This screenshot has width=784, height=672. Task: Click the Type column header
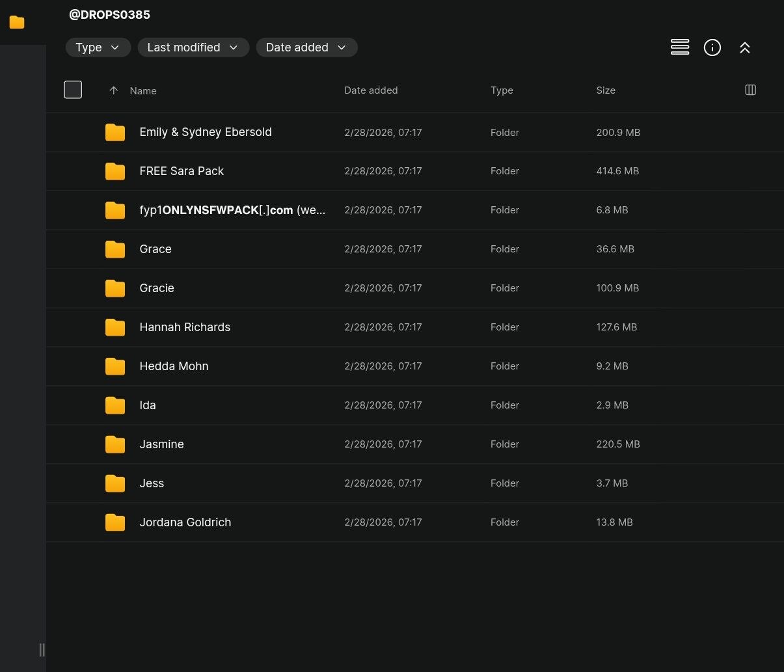[x=501, y=90]
